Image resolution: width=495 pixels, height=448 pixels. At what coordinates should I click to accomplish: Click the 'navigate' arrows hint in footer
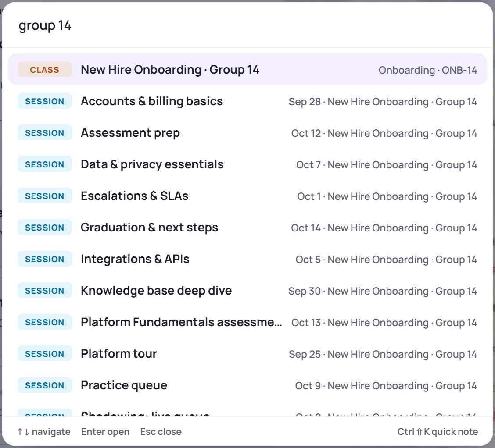pyautogui.click(x=44, y=432)
